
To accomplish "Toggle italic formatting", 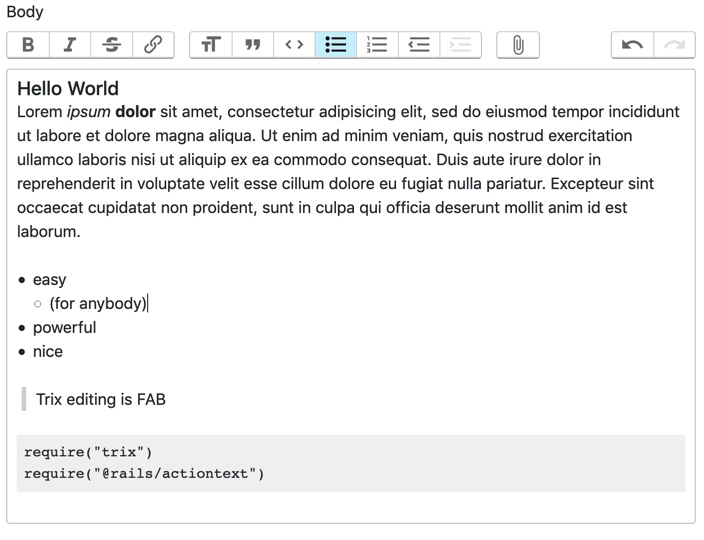I will 70,45.
